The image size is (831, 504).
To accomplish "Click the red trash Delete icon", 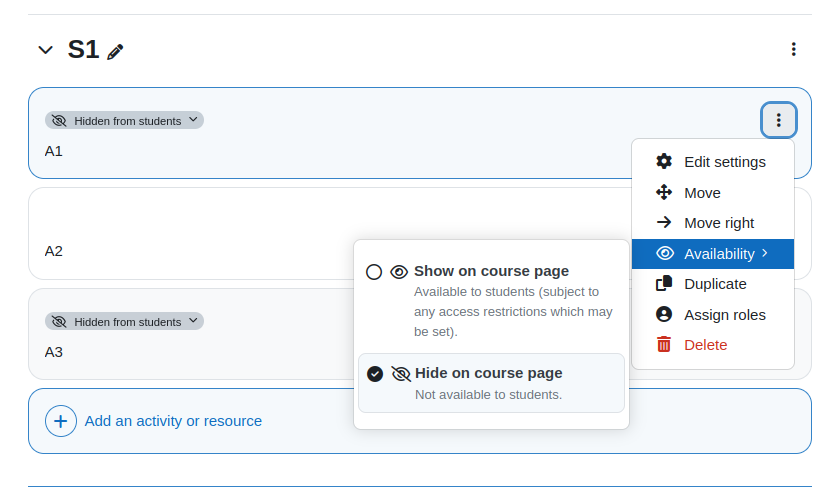I will coord(664,344).
